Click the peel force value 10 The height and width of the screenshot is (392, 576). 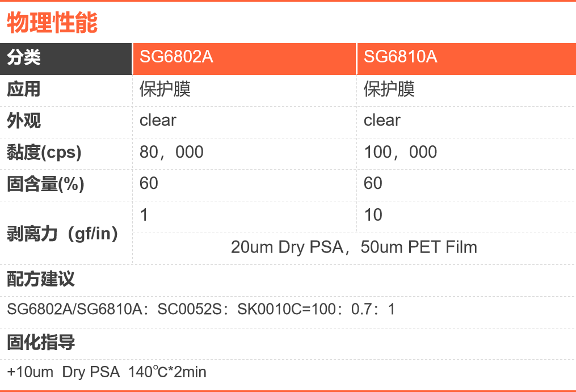[373, 215]
